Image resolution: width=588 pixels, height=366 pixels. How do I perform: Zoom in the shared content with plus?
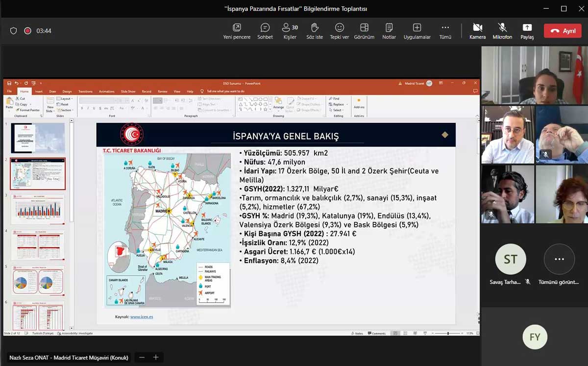coord(156,357)
